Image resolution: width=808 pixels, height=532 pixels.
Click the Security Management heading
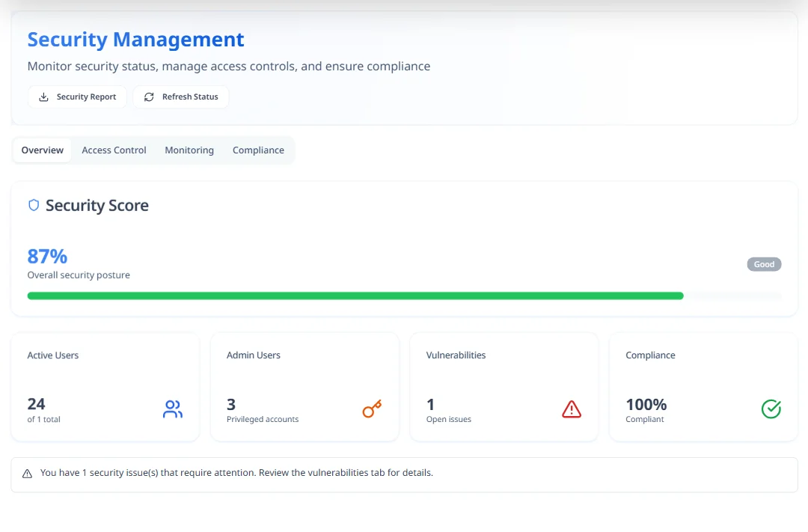pyautogui.click(x=135, y=40)
